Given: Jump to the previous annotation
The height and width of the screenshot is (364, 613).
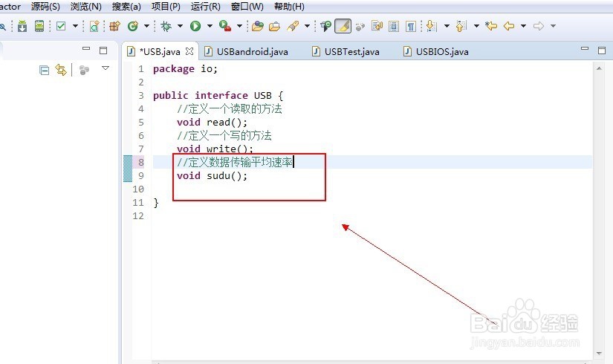Looking at the screenshot, I should (x=461, y=26).
